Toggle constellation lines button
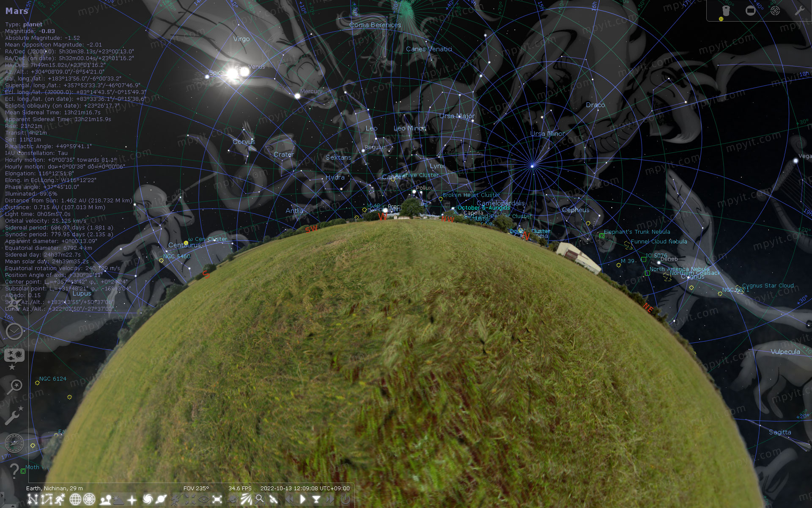 [33, 499]
